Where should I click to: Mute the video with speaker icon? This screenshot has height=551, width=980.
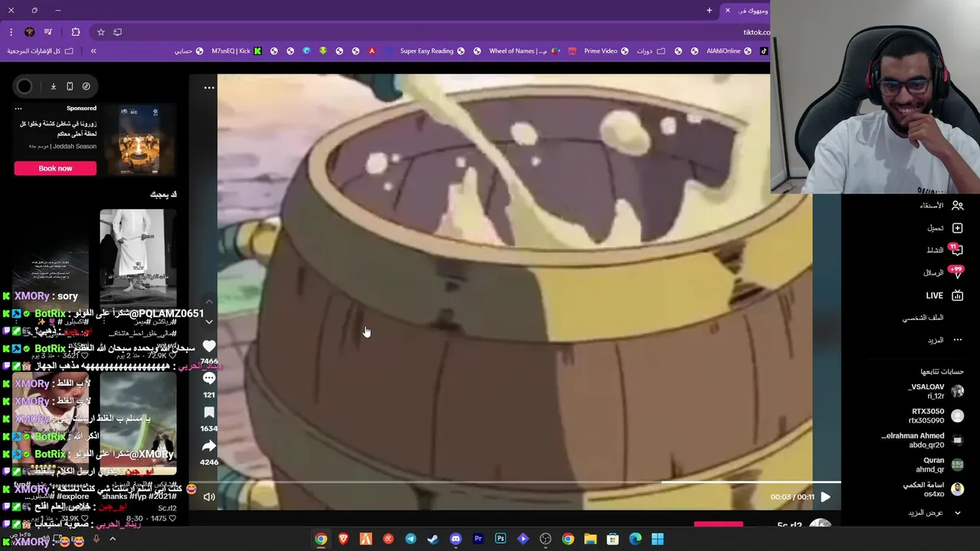coord(209,497)
